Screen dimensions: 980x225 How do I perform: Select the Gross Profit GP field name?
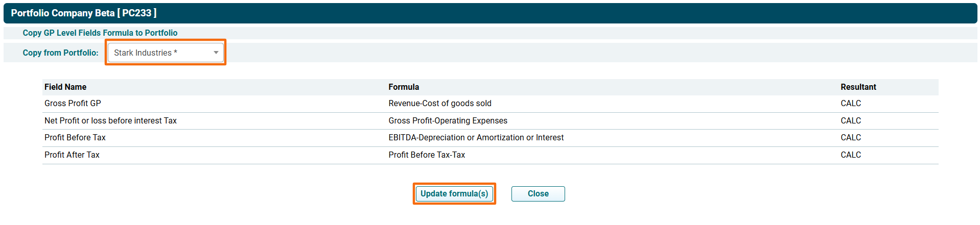[73, 104]
